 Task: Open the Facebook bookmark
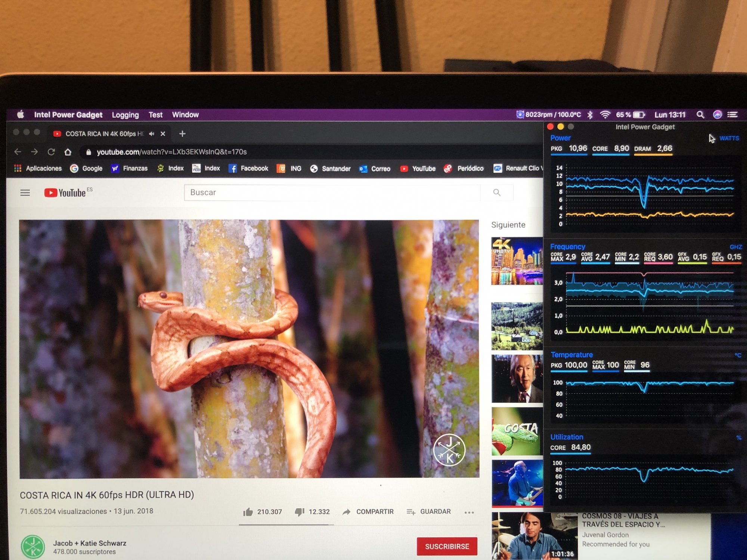(x=248, y=169)
